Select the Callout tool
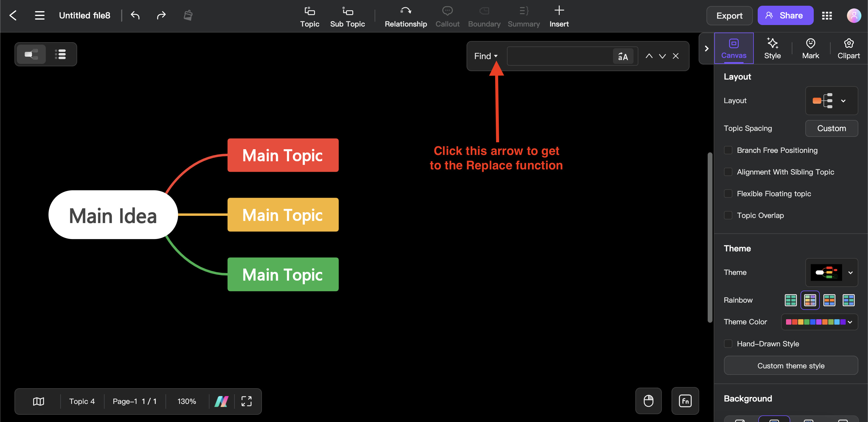This screenshot has width=868, height=422. click(x=447, y=15)
